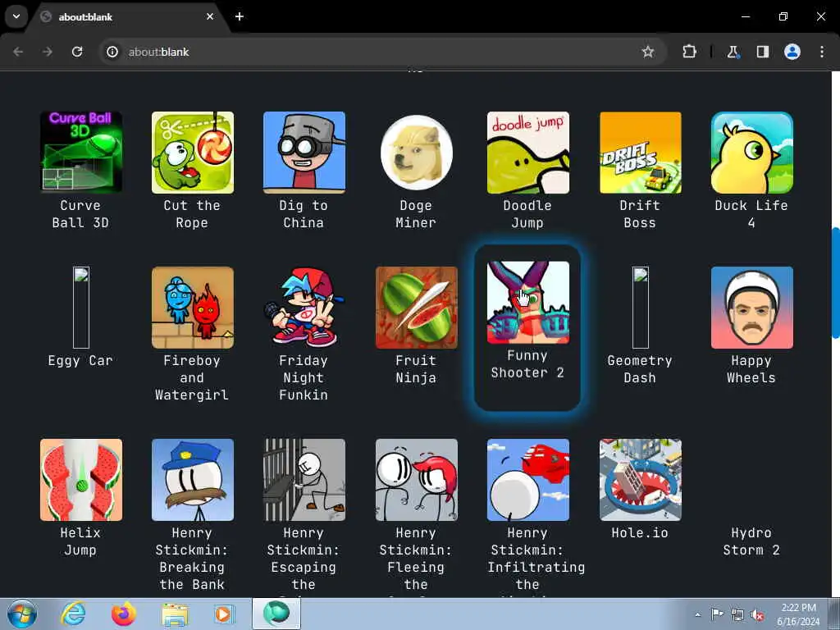The width and height of the screenshot is (840, 630).
Task: Open Henry Stickmin Infiltrating the Airship icon
Action: [x=528, y=480]
